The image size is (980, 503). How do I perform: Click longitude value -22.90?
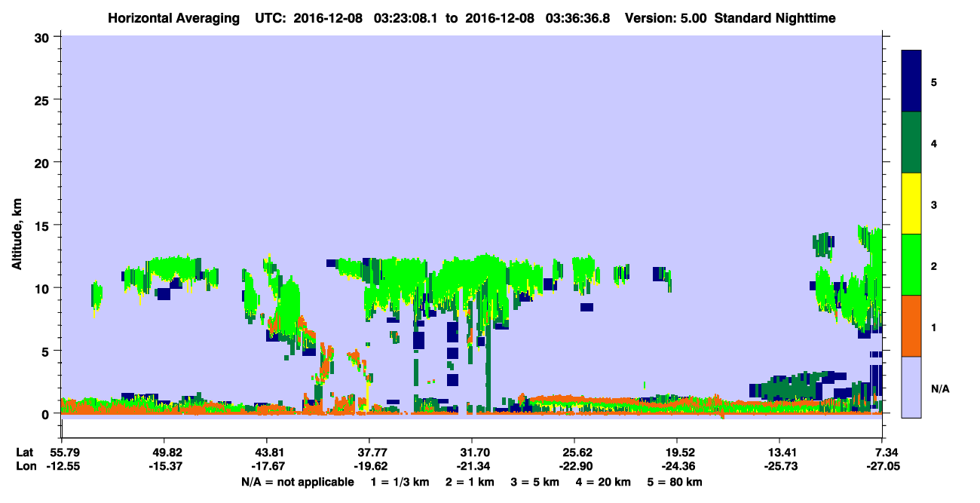coord(574,467)
